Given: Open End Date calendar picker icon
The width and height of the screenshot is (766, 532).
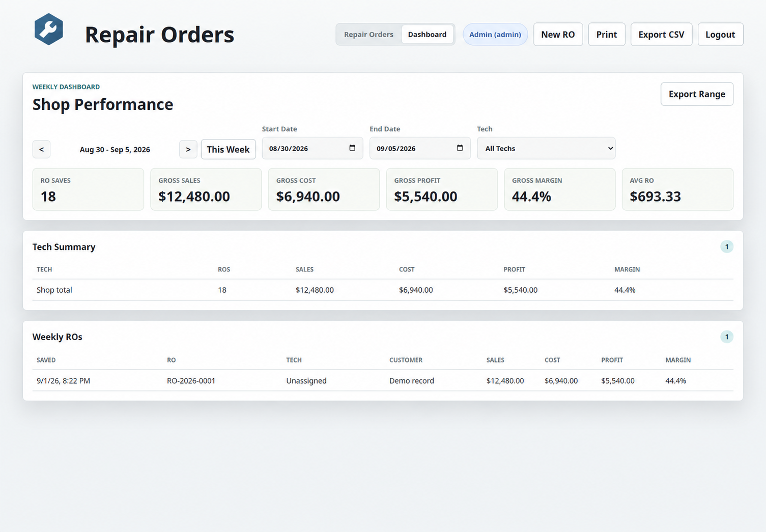Looking at the screenshot, I should [460, 148].
